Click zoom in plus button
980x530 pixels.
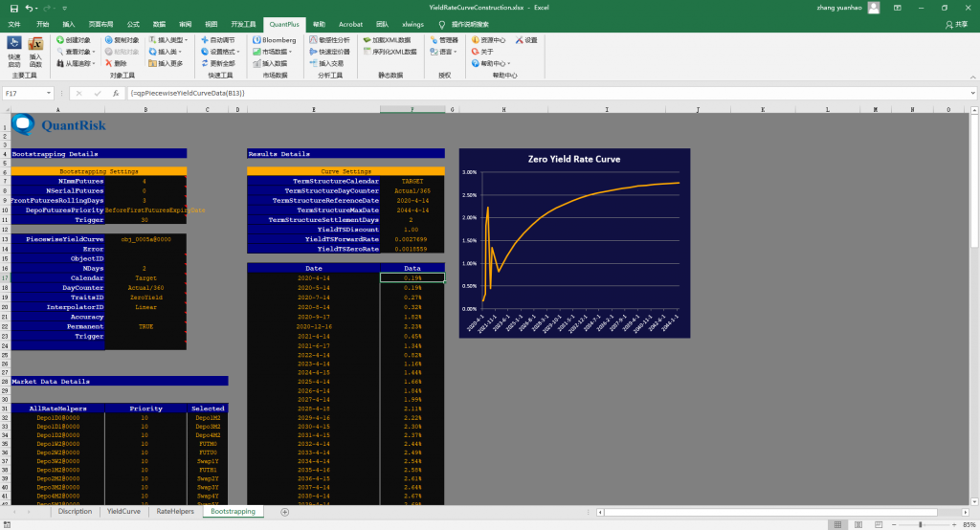pos(954,524)
